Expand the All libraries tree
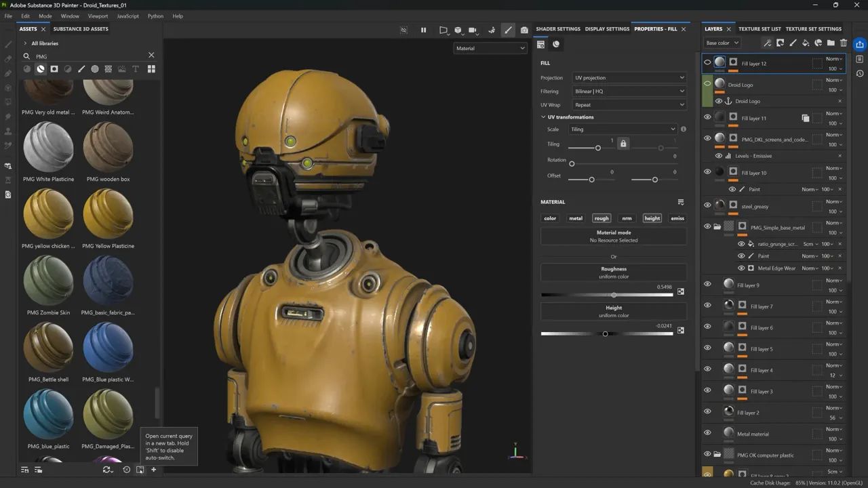Viewport: 868px width, 488px height. (x=25, y=43)
